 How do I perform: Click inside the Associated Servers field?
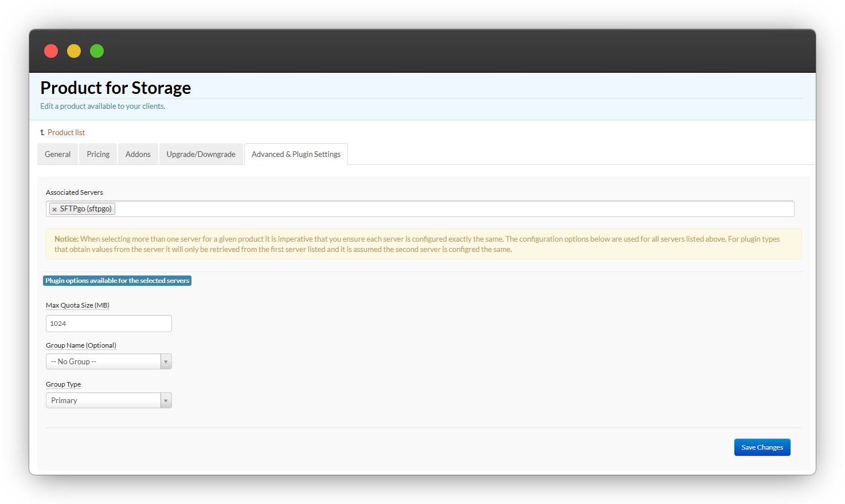(453, 209)
